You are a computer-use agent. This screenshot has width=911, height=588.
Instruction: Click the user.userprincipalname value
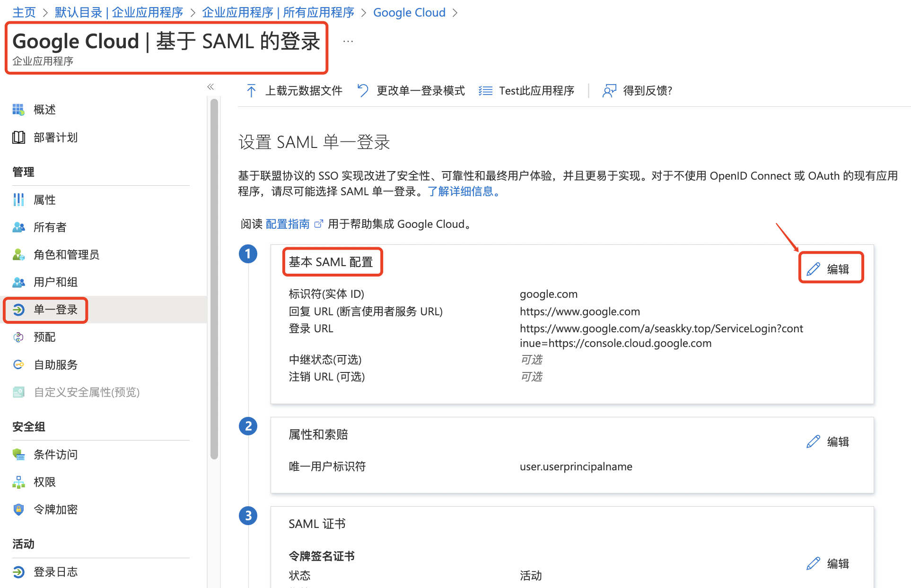pyautogui.click(x=576, y=467)
